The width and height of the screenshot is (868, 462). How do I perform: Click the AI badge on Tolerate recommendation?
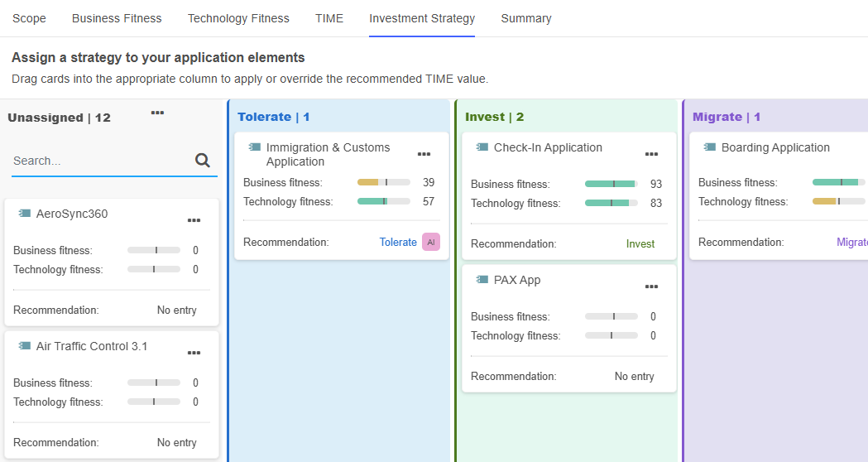(430, 242)
